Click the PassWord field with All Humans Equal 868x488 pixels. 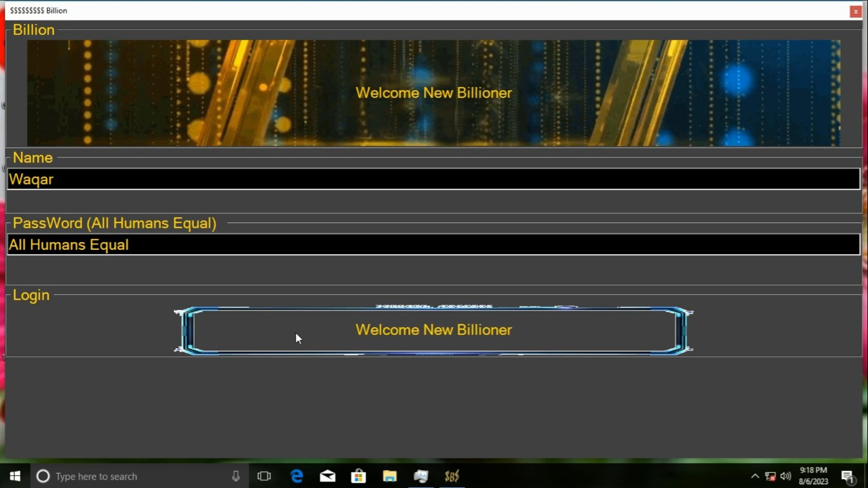(433, 245)
